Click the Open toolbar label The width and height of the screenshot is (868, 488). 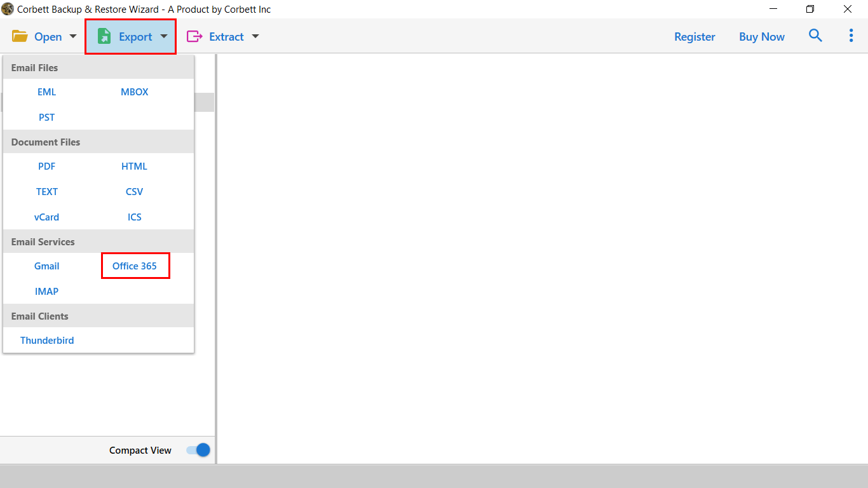pos(48,37)
